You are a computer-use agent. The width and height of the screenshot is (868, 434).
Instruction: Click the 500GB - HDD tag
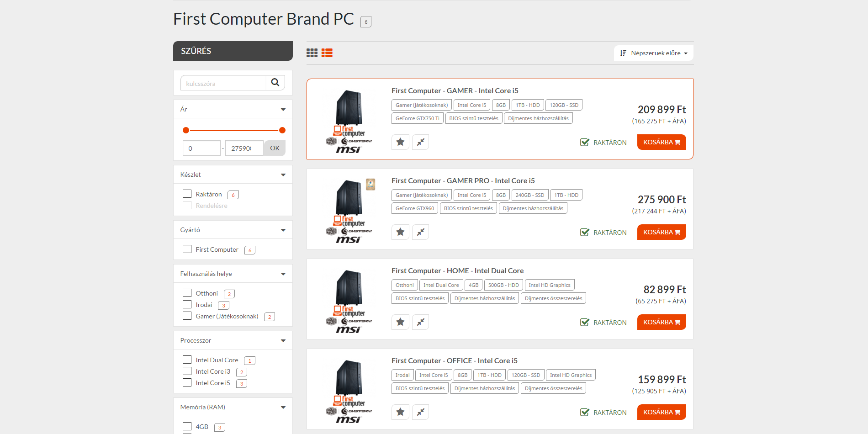[x=503, y=285]
